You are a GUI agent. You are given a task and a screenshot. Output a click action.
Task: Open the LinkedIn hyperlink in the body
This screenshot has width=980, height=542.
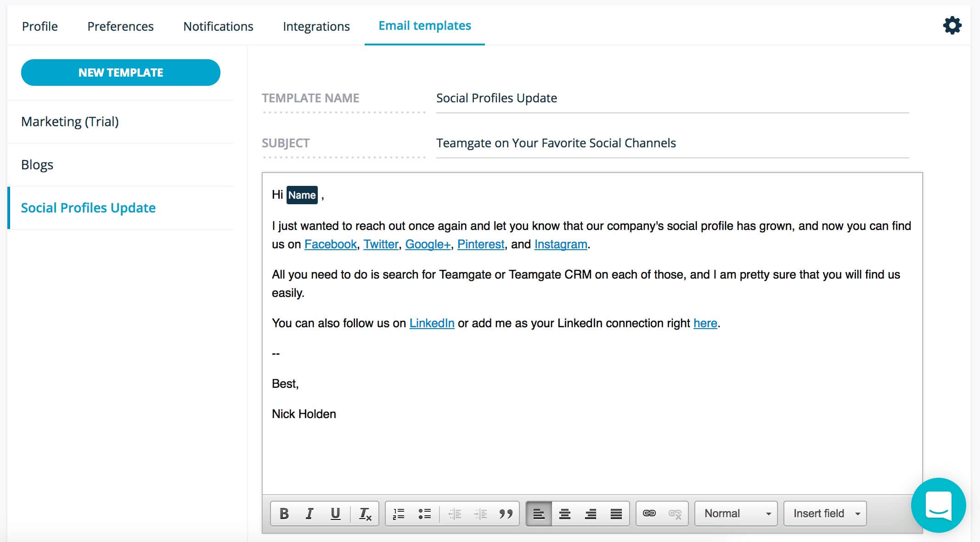coord(432,323)
